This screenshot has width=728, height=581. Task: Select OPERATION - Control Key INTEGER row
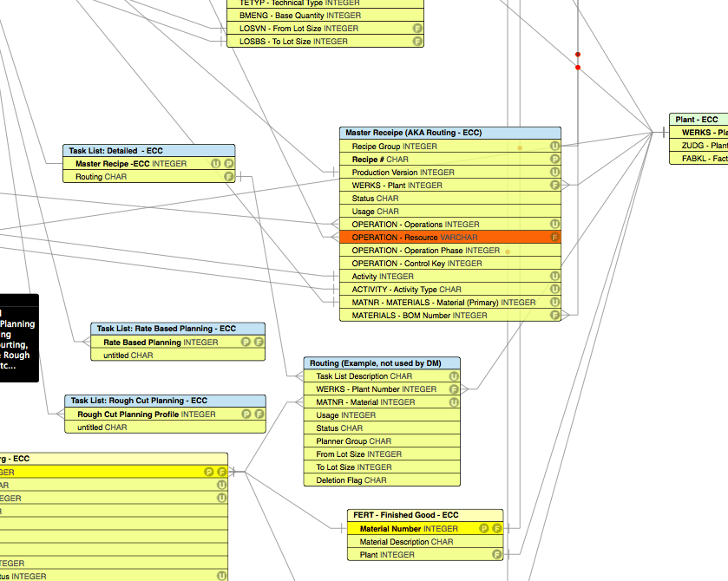[450, 263]
